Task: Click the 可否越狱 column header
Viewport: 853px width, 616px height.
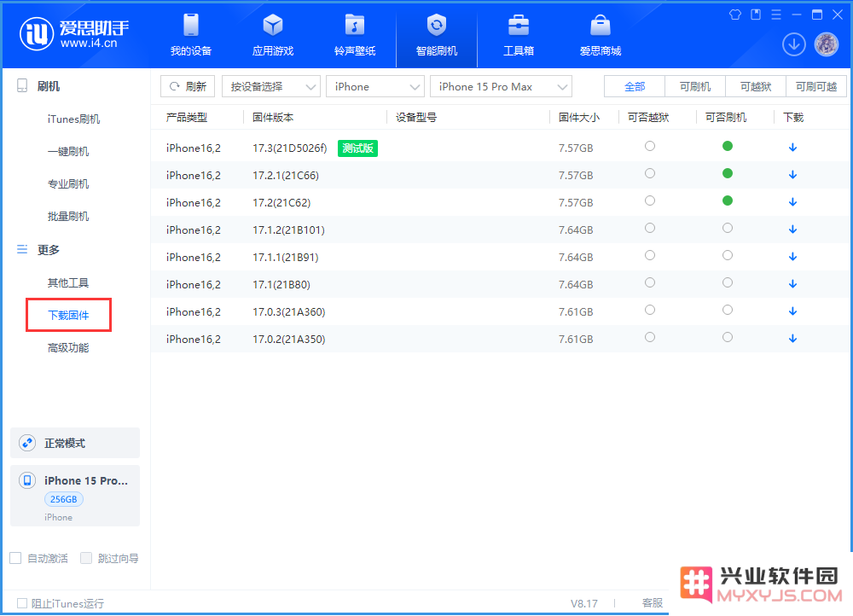Action: (x=648, y=118)
